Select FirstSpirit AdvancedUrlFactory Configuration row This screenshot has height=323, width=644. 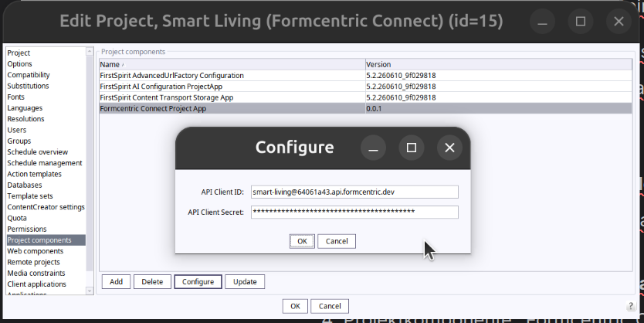click(365, 76)
